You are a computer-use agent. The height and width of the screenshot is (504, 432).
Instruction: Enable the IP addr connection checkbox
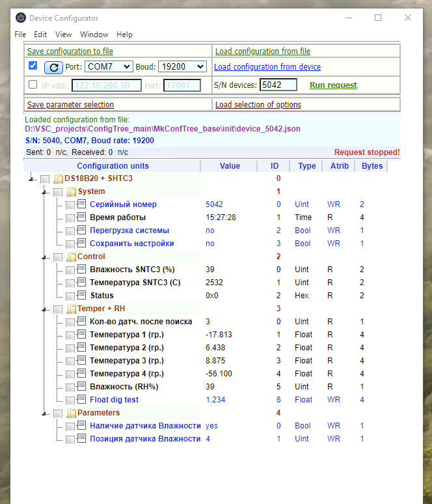point(33,84)
